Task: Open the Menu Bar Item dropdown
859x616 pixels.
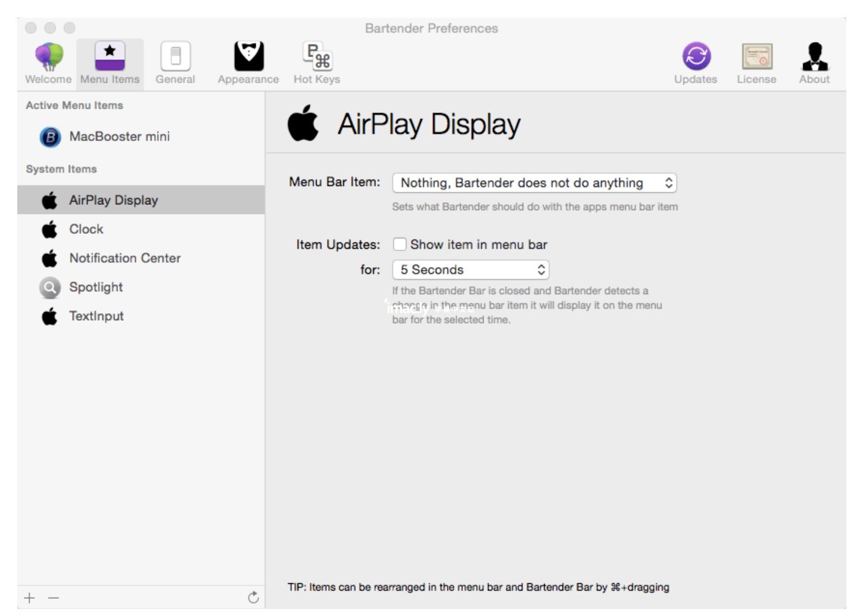Action: (534, 183)
